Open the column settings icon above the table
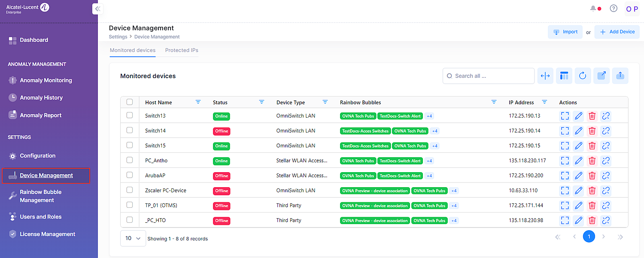Viewport: 644px width, 258px height. tap(564, 76)
